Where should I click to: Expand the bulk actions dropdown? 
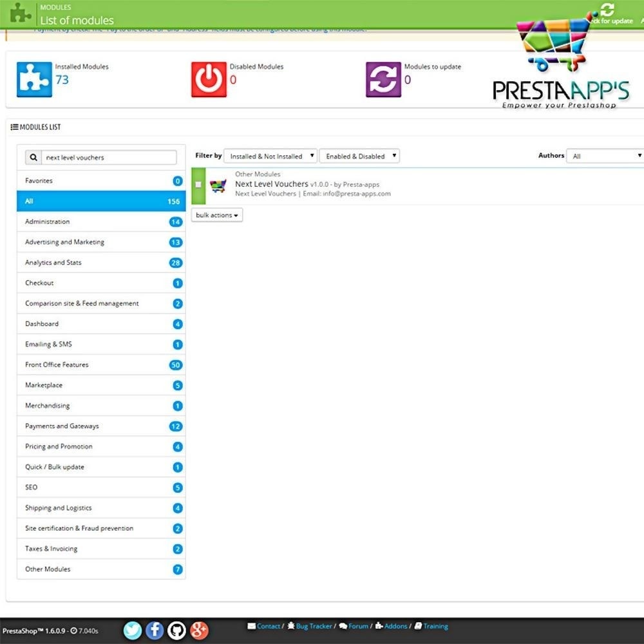point(217,215)
